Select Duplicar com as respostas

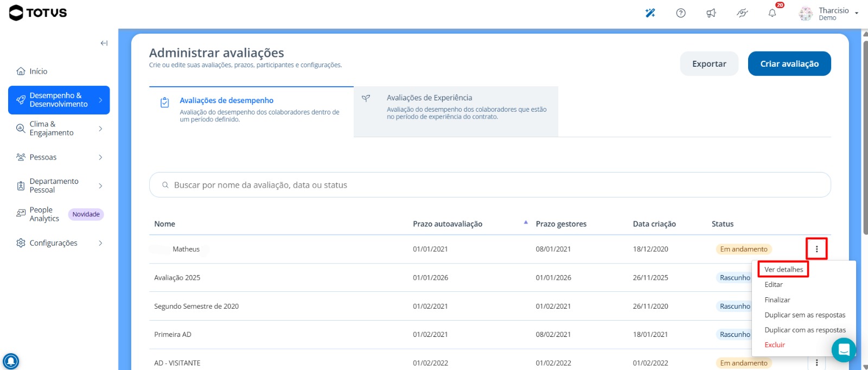tap(805, 330)
